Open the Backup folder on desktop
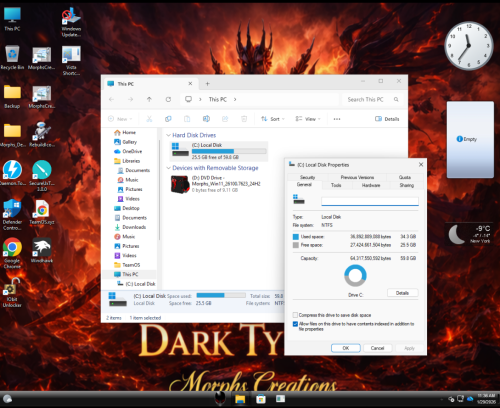The image size is (500, 408). (x=12, y=97)
